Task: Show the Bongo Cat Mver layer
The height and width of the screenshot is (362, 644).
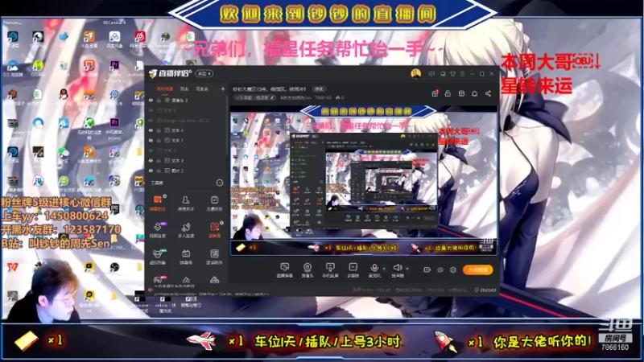Action: tap(151, 121)
